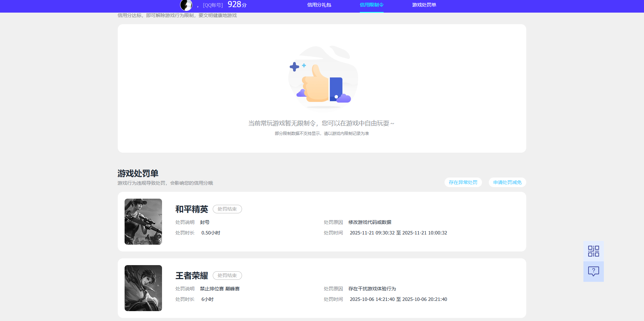Click the 存在异常处罚 button

pos(463,182)
